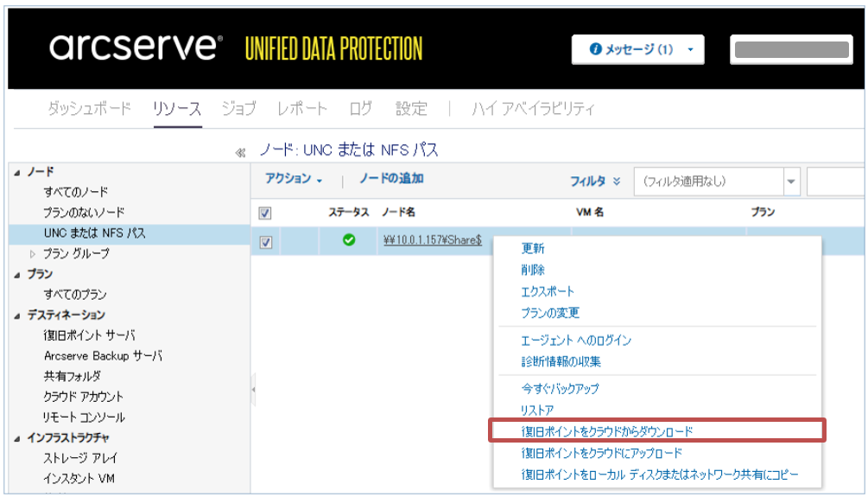Sort by the VM 名 column header

click(x=590, y=213)
